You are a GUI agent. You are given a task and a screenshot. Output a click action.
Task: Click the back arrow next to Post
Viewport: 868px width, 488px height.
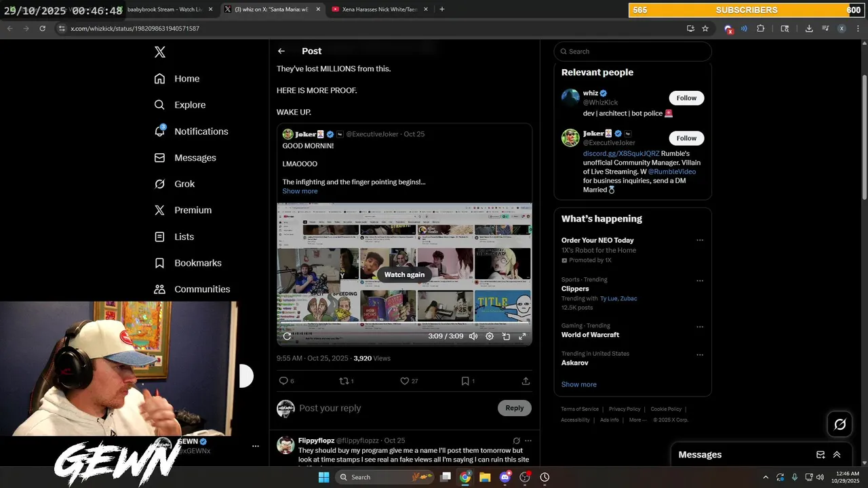[x=281, y=51]
